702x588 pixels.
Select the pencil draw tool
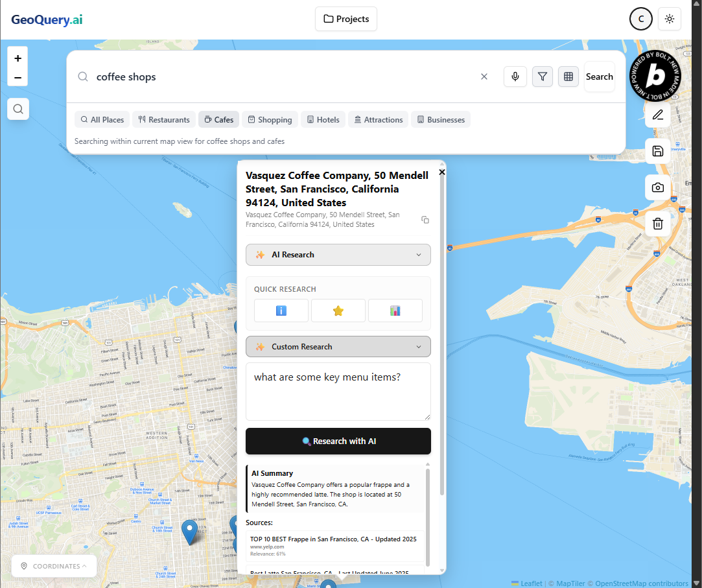click(x=658, y=115)
